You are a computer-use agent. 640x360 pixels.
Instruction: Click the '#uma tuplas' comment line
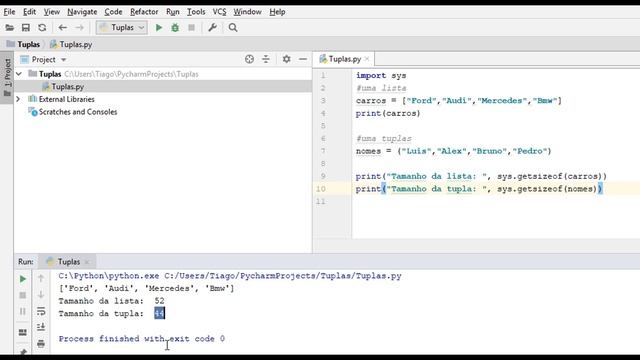click(x=384, y=138)
